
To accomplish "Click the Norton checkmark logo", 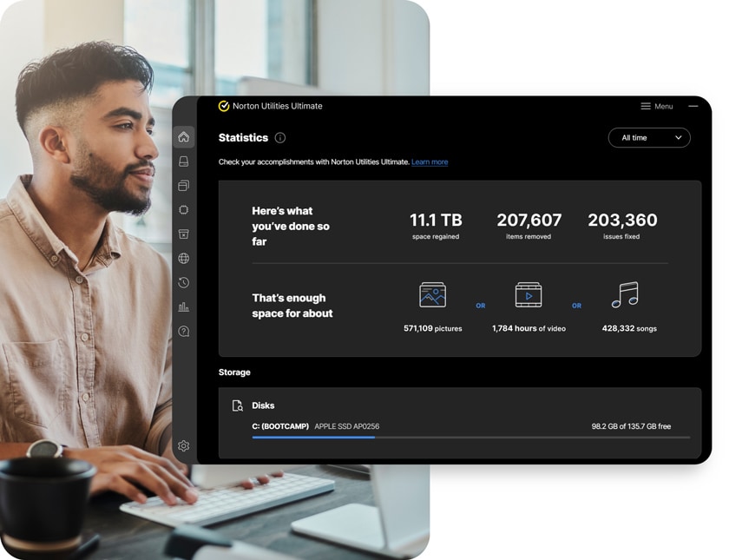I will (x=224, y=106).
